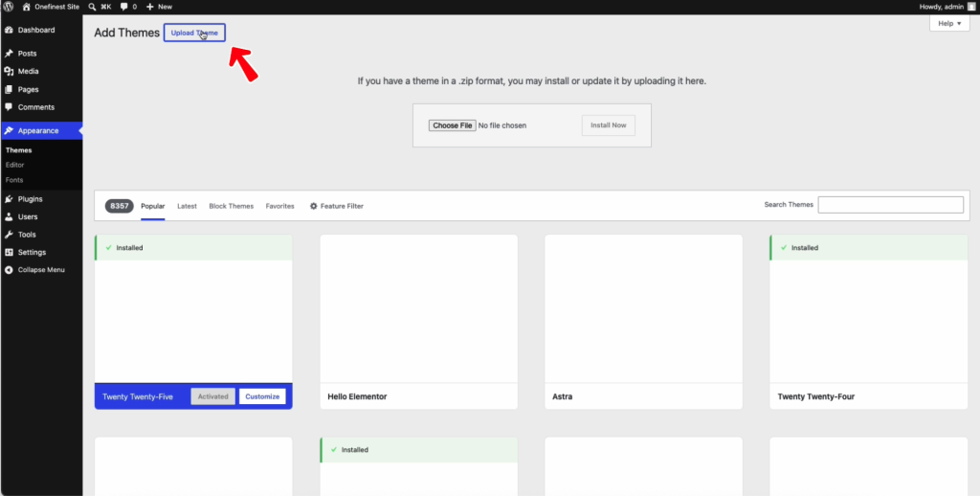This screenshot has width=980, height=496.
Task: Click the Install Now button
Action: [608, 125]
